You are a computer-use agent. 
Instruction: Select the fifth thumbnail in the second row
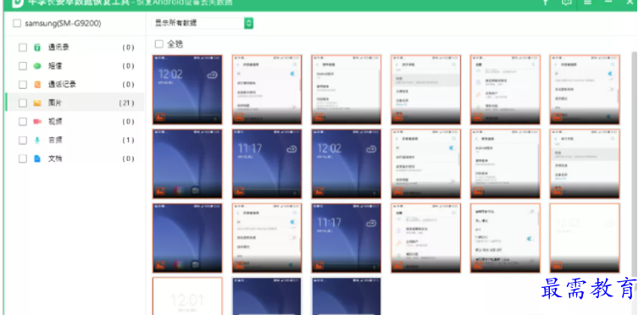click(505, 164)
